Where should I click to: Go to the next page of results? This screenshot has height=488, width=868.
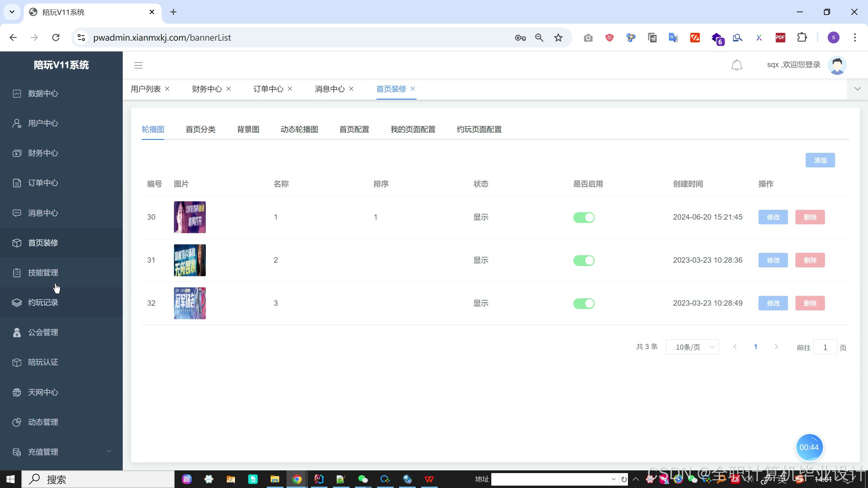click(x=776, y=347)
